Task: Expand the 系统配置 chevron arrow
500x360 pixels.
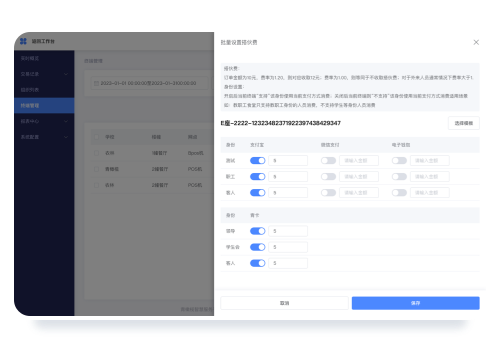Action: [66, 137]
